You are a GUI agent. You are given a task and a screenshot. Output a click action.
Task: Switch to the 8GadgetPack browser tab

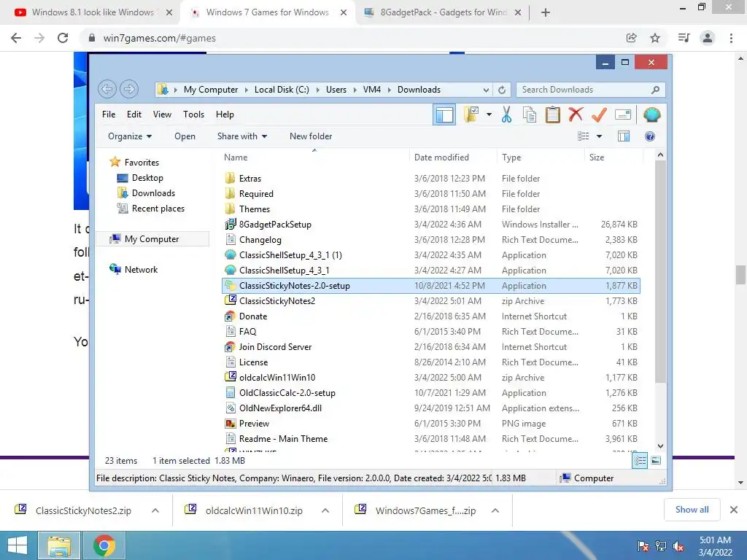coord(441,12)
